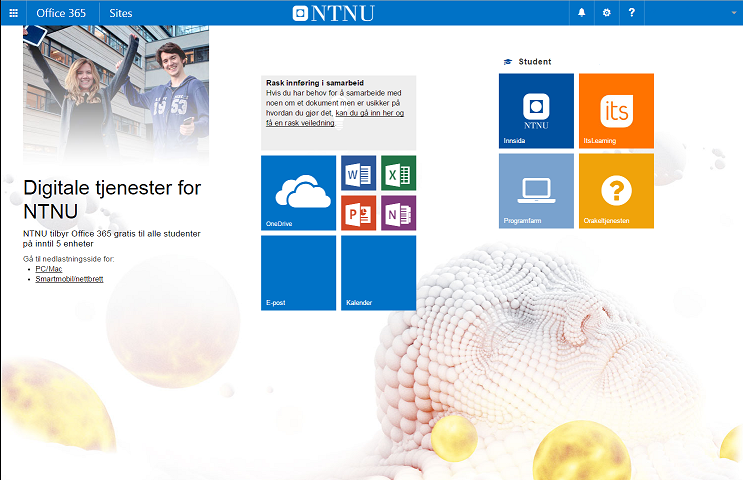
Task: Open notifications bell icon
Action: (581, 13)
